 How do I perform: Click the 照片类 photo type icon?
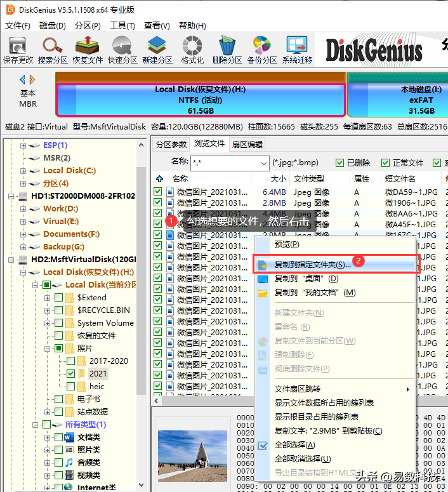pos(69,449)
